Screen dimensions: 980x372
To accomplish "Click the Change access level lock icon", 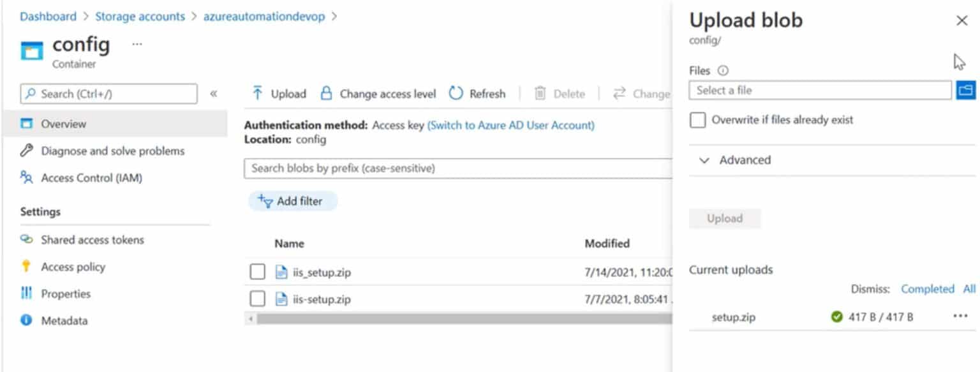I will [327, 93].
